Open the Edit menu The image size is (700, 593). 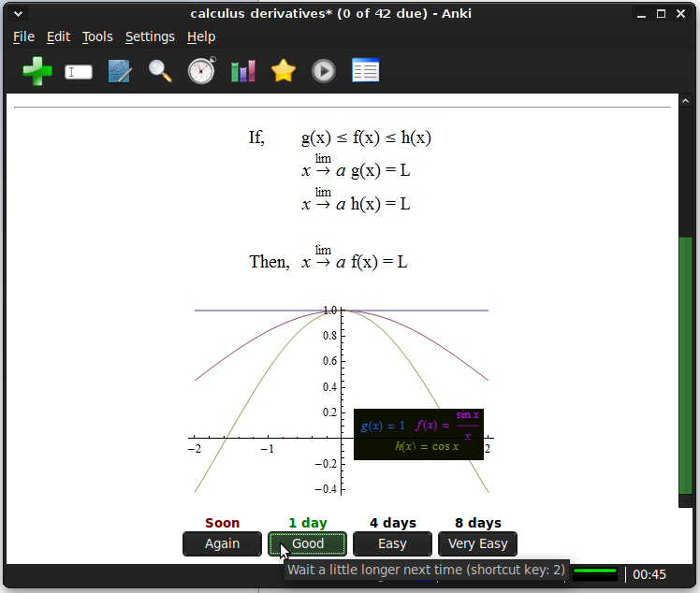click(58, 36)
